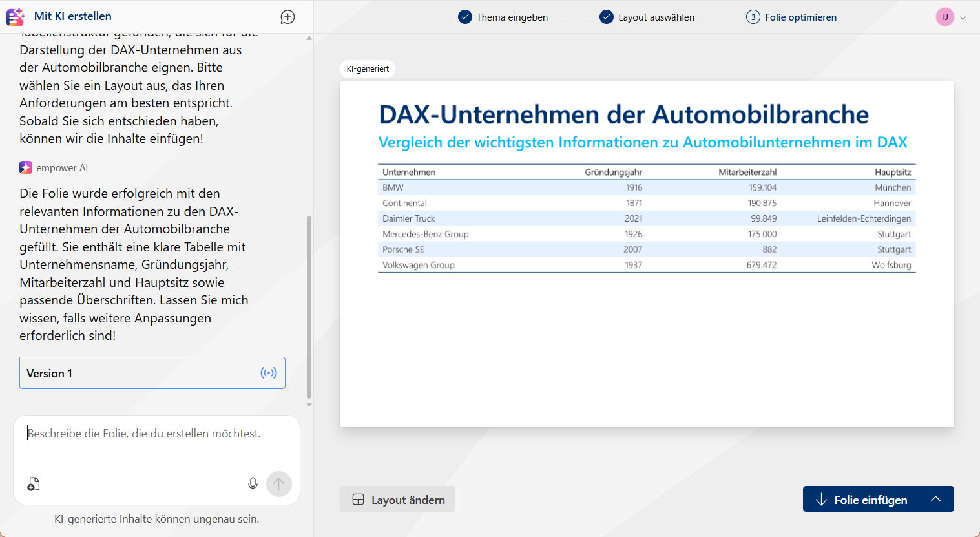This screenshot has height=537, width=980.
Task: Click the chat scrollbar thumb
Action: click(x=309, y=307)
